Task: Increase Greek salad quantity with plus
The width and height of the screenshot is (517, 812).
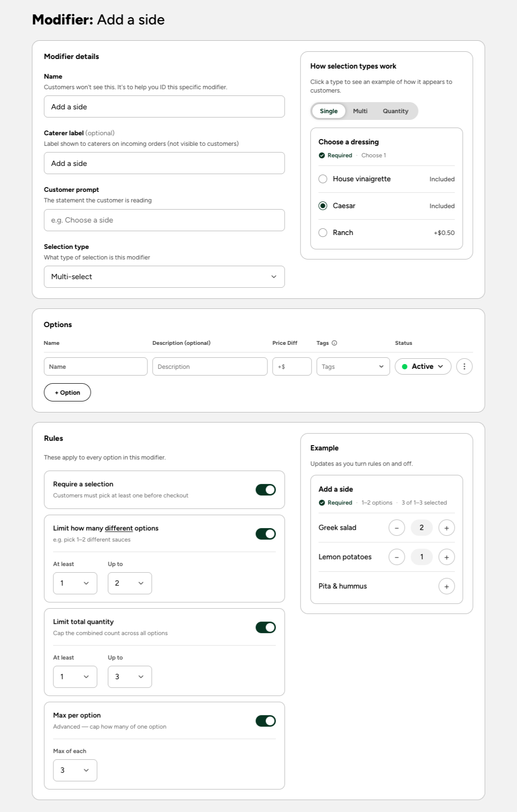Action: coord(446,528)
